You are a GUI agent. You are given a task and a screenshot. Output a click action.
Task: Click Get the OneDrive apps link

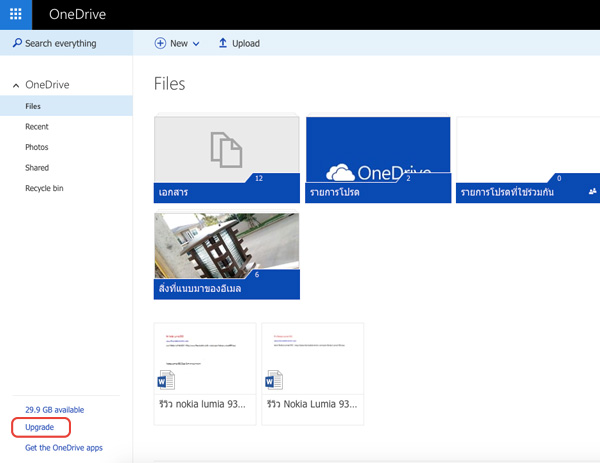pyautogui.click(x=64, y=448)
